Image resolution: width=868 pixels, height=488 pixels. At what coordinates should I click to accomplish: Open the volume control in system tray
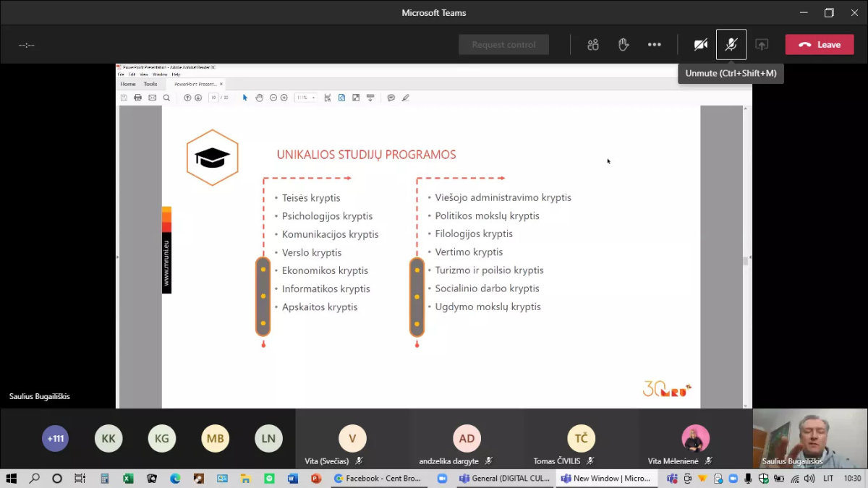(810, 479)
